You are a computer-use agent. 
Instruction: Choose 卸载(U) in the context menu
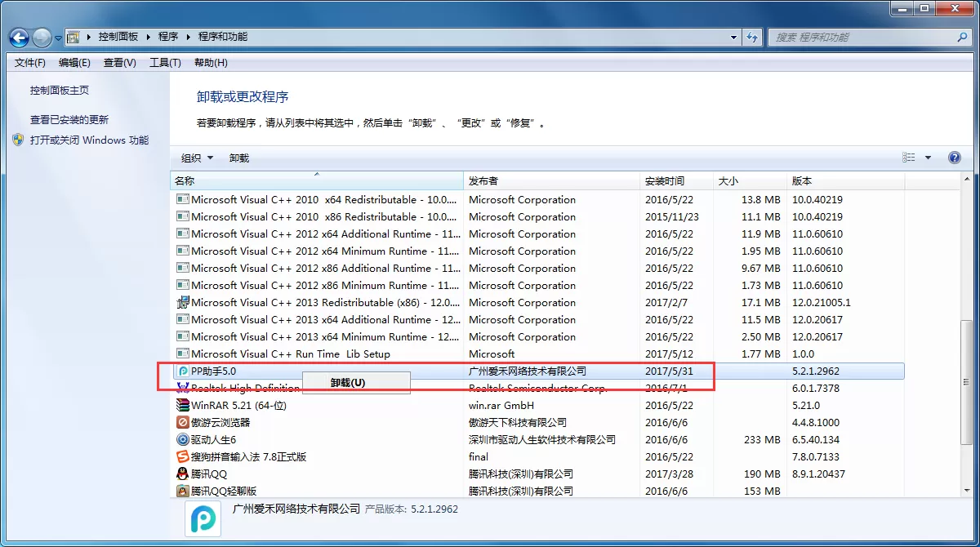click(x=356, y=382)
